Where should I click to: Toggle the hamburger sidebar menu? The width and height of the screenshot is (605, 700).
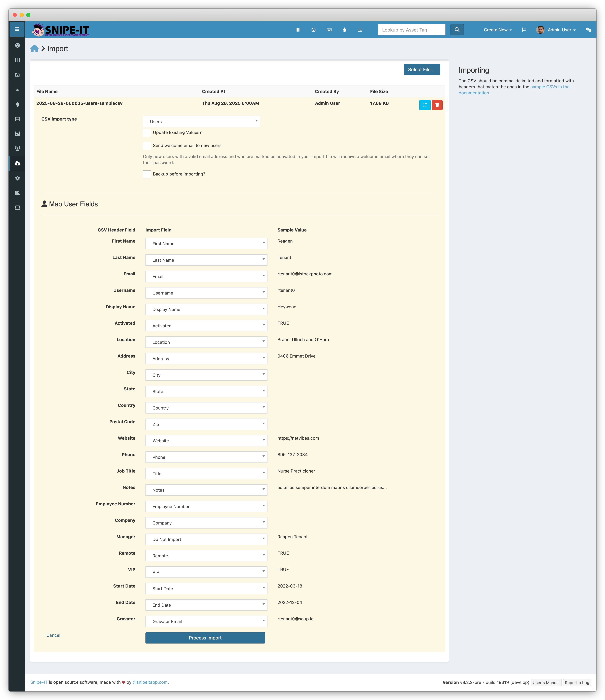17,29
